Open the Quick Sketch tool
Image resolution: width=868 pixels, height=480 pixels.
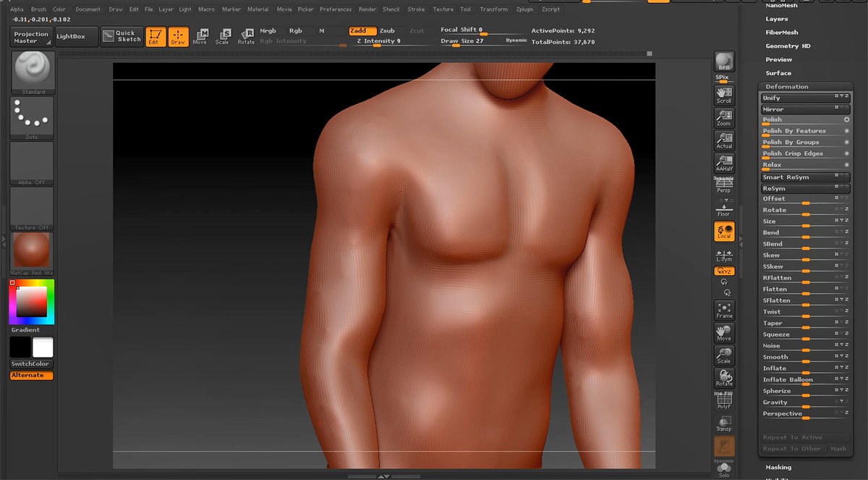pos(121,36)
